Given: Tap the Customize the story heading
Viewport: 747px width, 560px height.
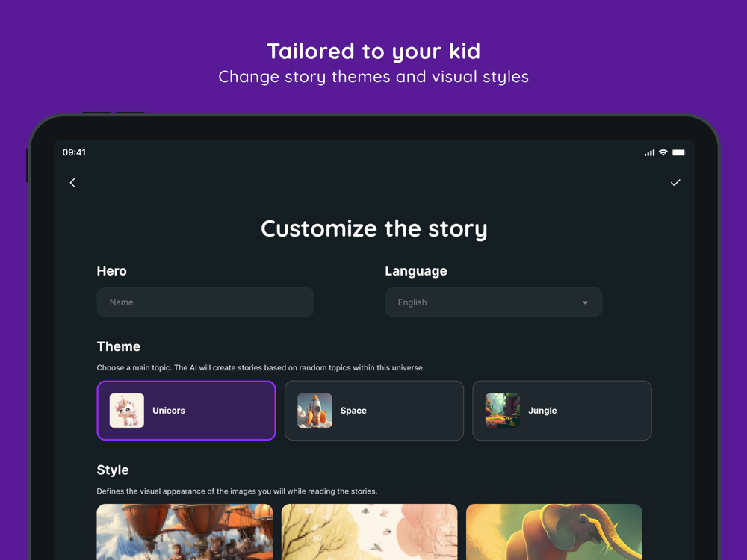Looking at the screenshot, I should 374,229.
